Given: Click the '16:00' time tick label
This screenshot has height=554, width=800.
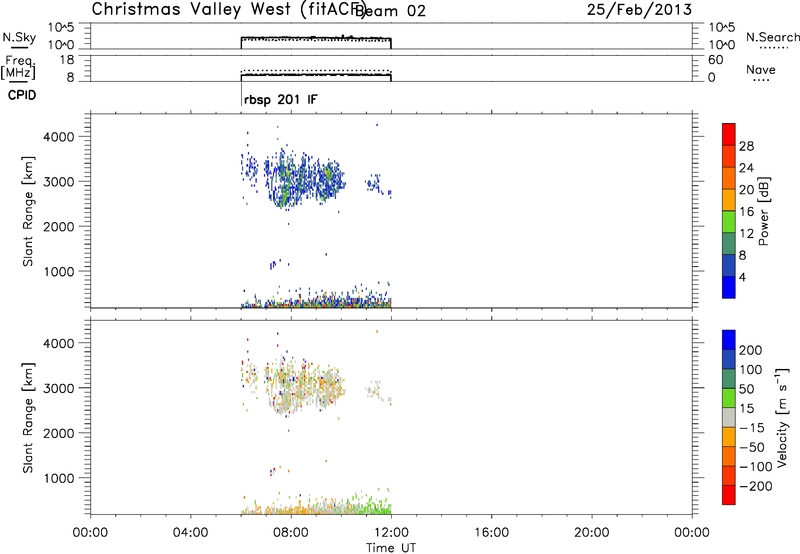Looking at the screenshot, I should click(491, 533).
